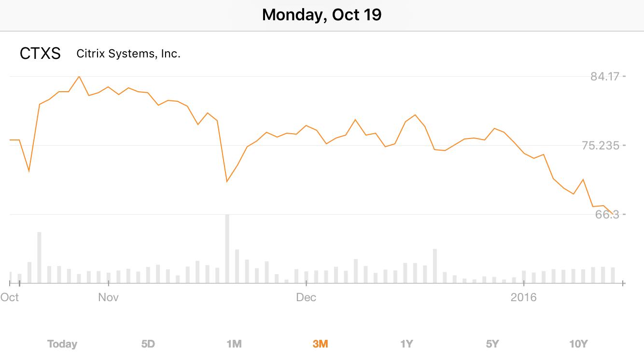Tap the CTXS ticker symbol
Viewport: 644px width, 362px height.
point(40,54)
